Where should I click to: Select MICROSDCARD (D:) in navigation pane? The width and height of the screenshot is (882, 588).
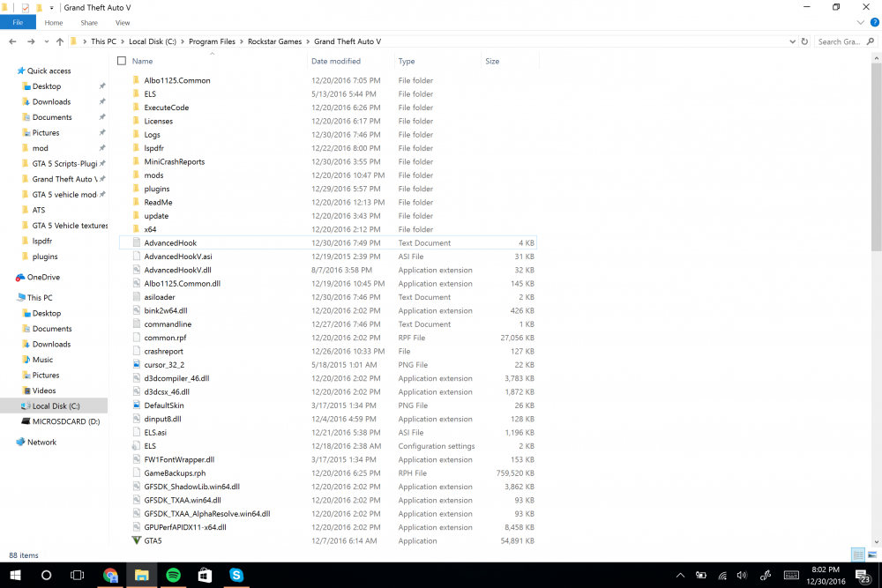[66, 421]
